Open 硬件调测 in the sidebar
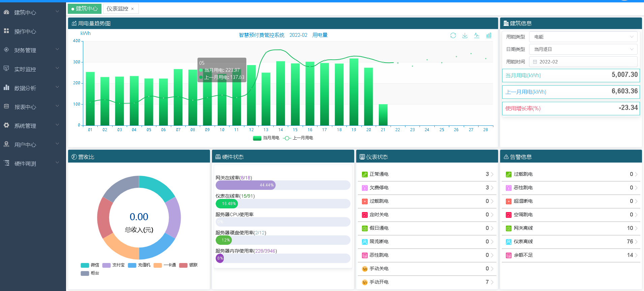The image size is (644, 291). (33, 164)
